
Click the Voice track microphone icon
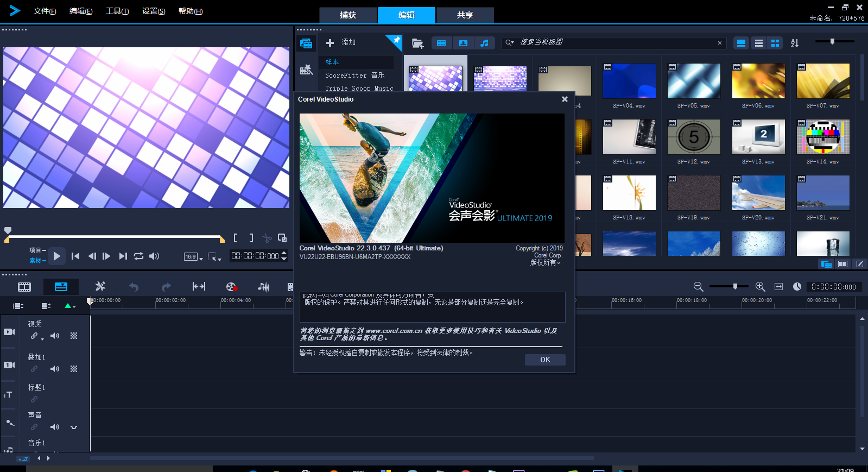[x=10, y=422]
